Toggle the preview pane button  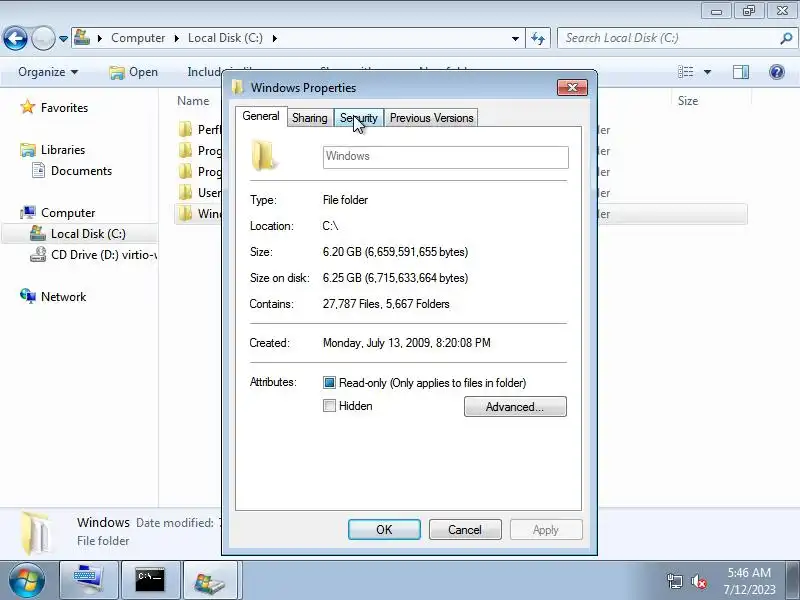[x=741, y=72]
